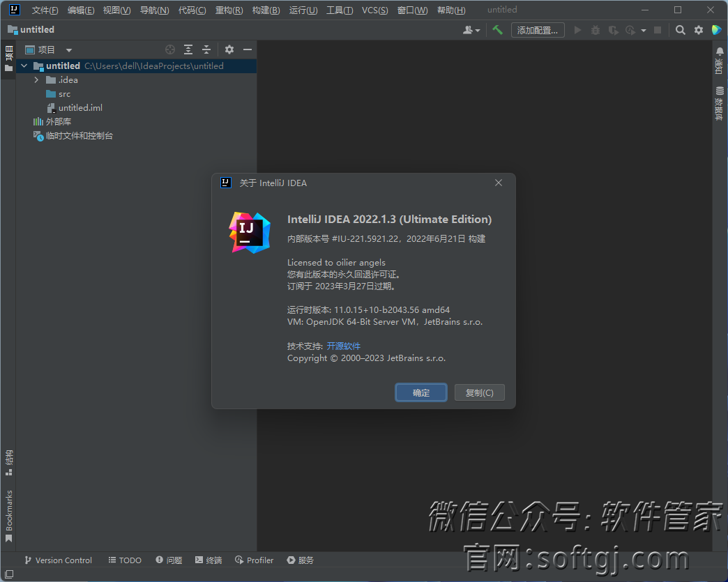This screenshot has width=728, height=582.
Task: Click the Debug bug icon
Action: tap(596, 30)
